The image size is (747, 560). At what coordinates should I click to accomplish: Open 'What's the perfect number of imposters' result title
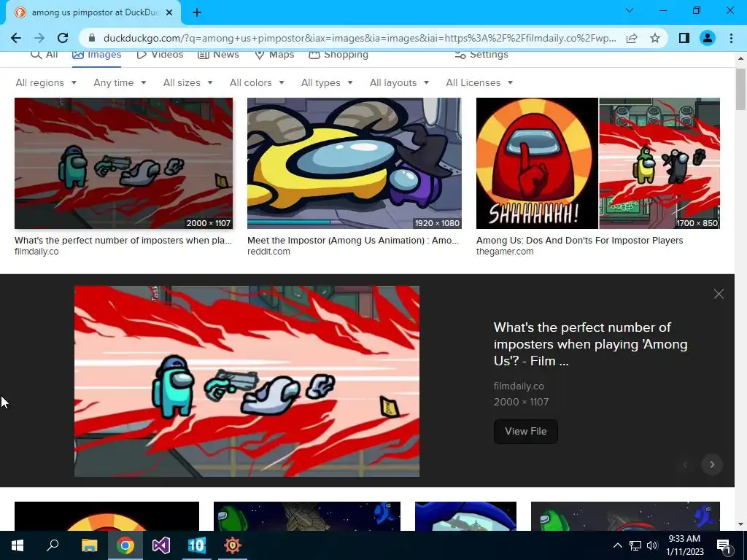123,241
